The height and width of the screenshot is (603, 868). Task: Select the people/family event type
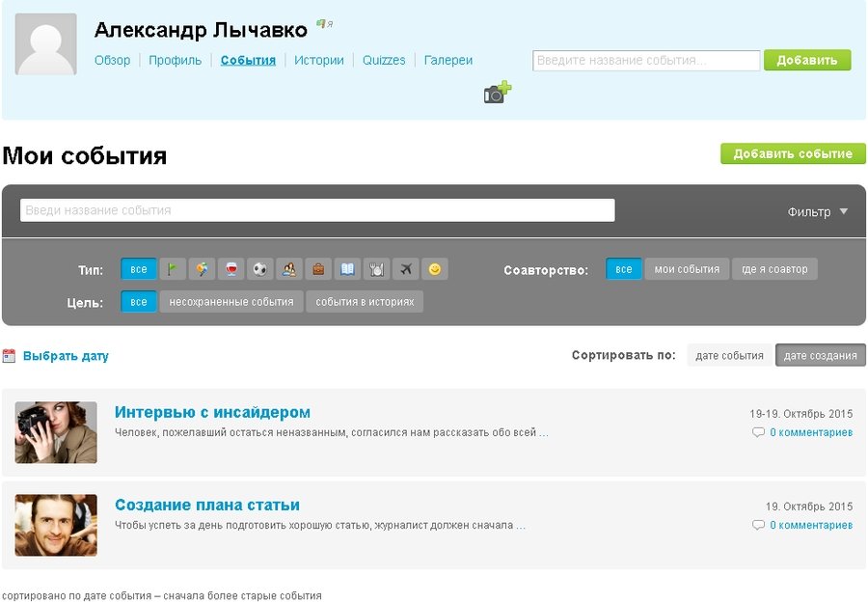289,269
